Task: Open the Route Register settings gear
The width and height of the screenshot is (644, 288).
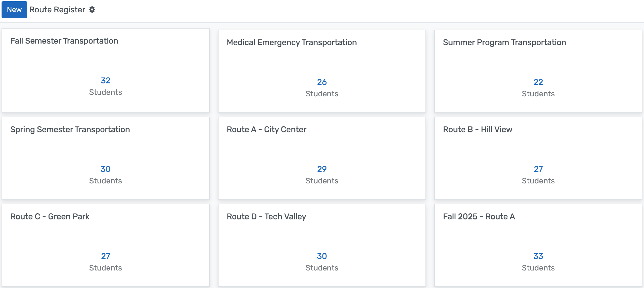Action: coord(92,10)
